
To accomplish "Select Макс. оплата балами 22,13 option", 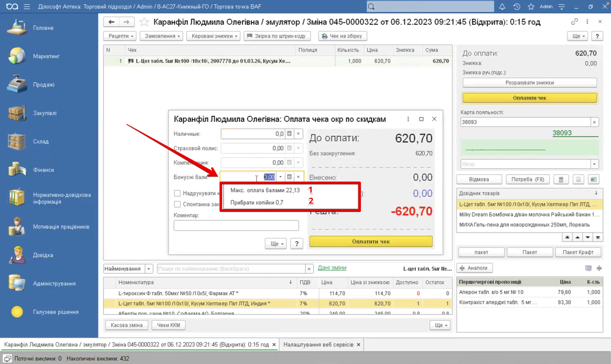I will pos(265,190).
